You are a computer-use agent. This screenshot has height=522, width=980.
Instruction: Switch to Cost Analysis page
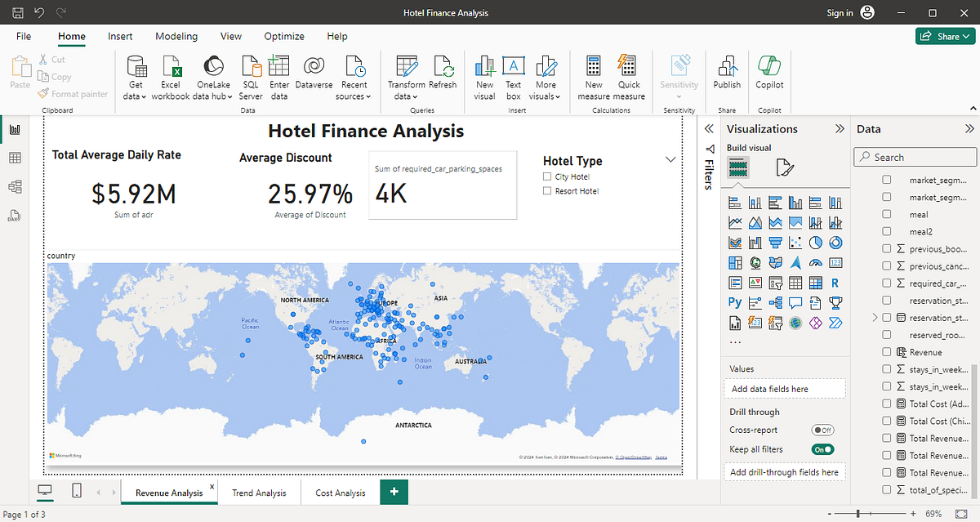(341, 493)
